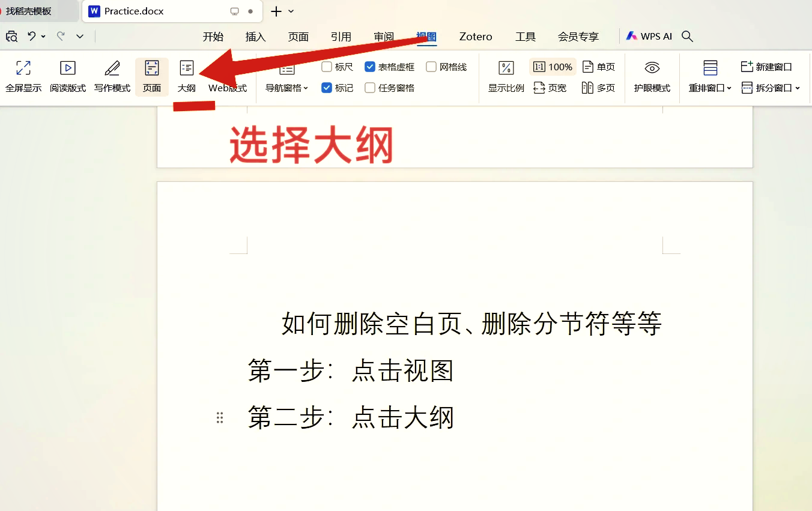Open the Zotero menu tab
This screenshot has width=812, height=511.
(475, 36)
